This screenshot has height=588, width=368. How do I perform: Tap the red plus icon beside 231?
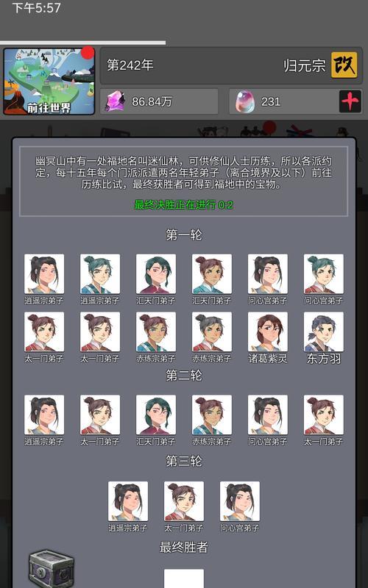coord(350,101)
